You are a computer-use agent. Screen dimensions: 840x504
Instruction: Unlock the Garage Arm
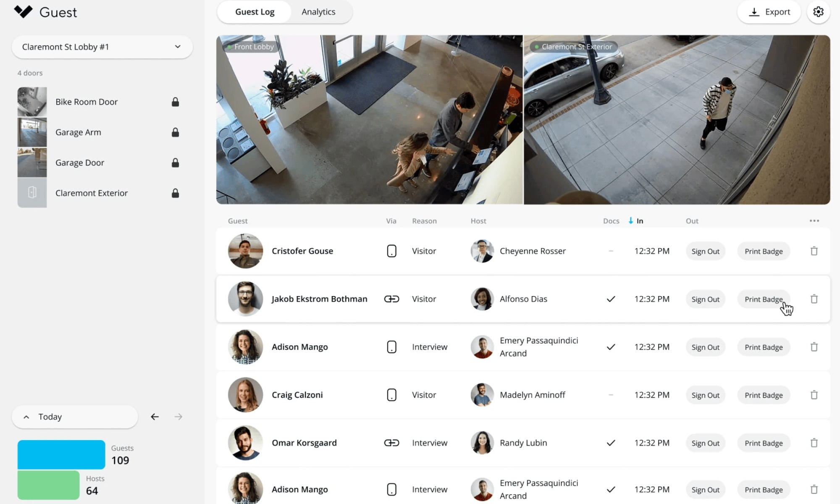pyautogui.click(x=175, y=132)
